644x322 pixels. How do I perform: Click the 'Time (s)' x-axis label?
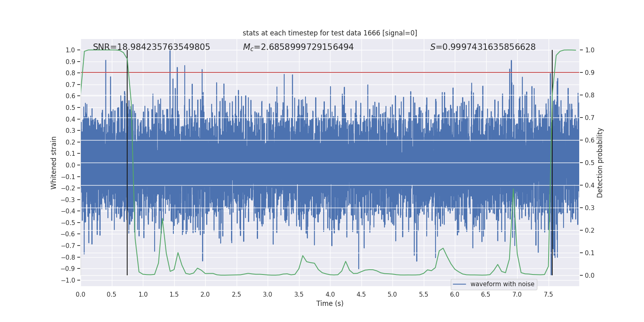coord(330,303)
